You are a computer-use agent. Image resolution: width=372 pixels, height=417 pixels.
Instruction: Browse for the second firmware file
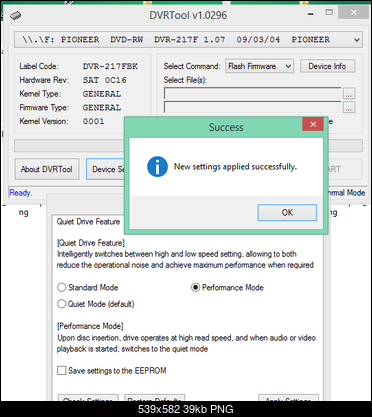349,108
